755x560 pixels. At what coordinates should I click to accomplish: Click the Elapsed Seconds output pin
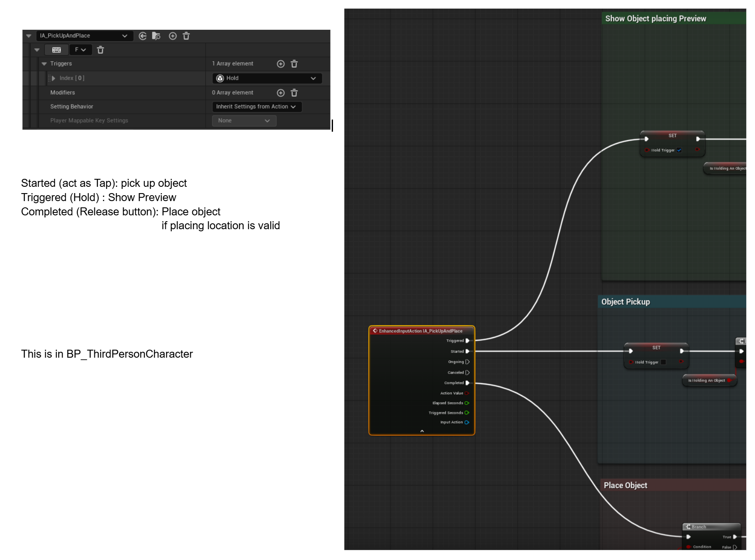[467, 403]
